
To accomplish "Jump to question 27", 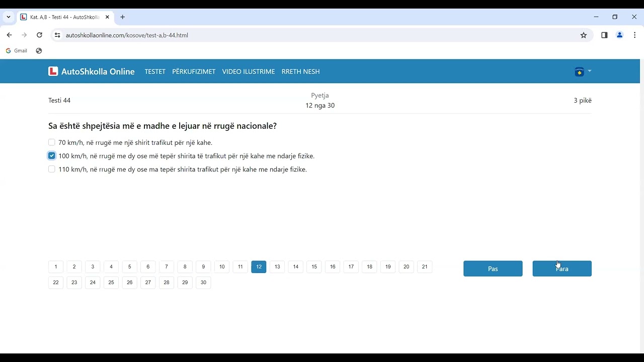I will [x=148, y=283].
